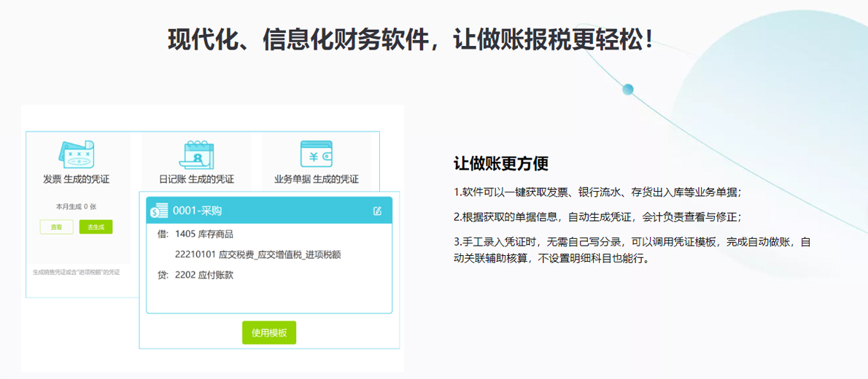Click the journal calendar icon
868x379 pixels.
pos(196,154)
